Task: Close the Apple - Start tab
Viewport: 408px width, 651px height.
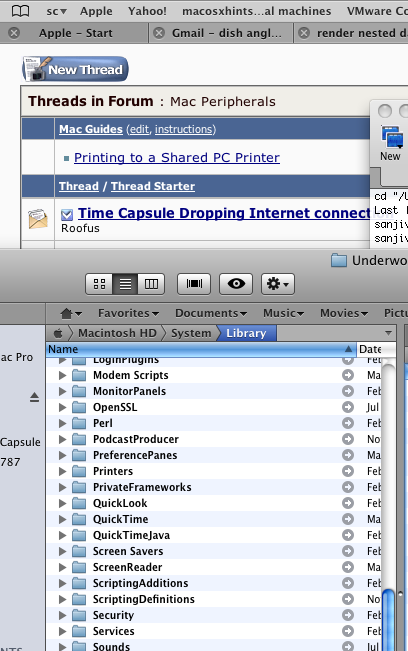Action: coord(14,33)
